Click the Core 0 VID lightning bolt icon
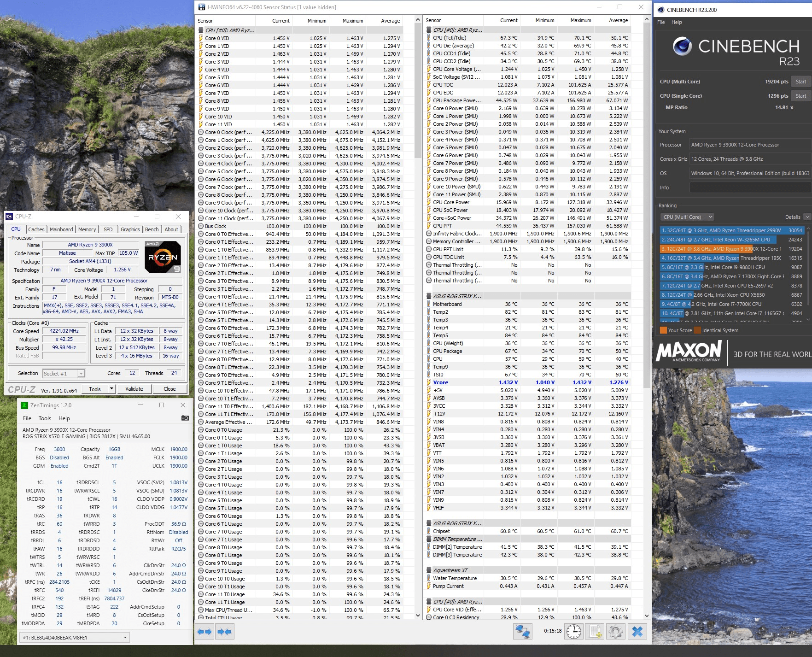 click(x=201, y=38)
